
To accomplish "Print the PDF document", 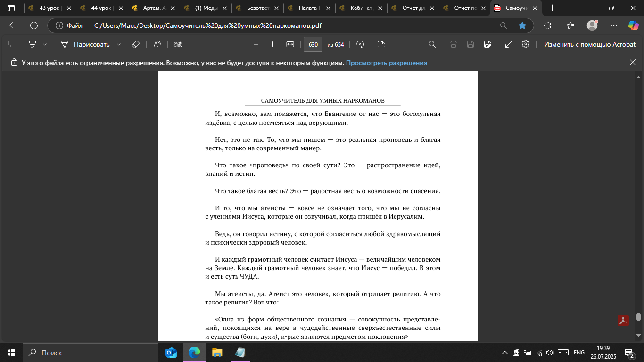I will 454,44.
